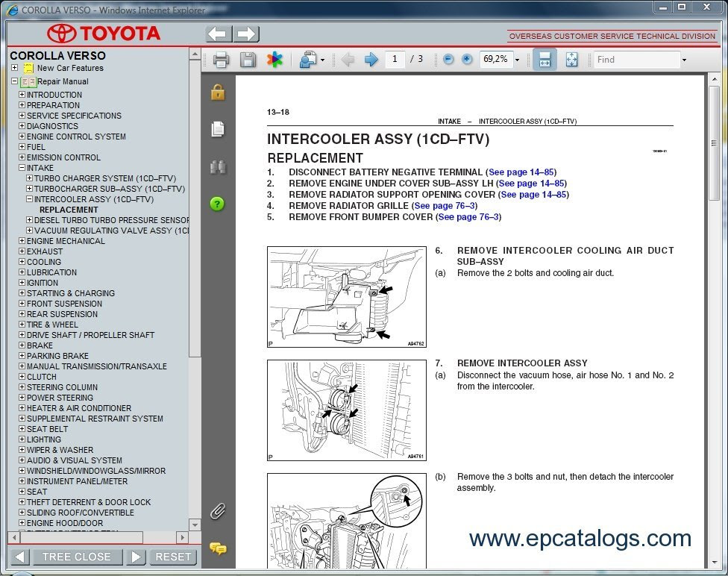Screen dimensions: 728x576
Task: Click the RESET button
Action: click(x=173, y=557)
